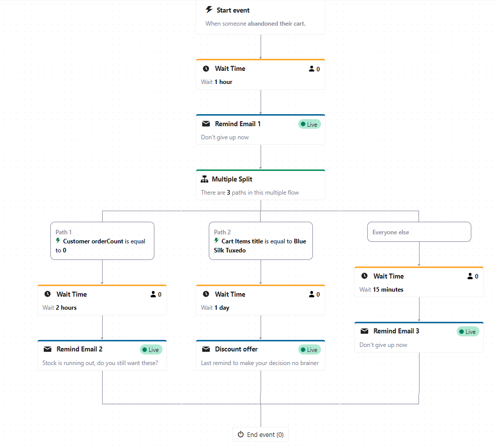Click the Live badge on Discount offer
The width and height of the screenshot is (497, 448).
pos(309,349)
